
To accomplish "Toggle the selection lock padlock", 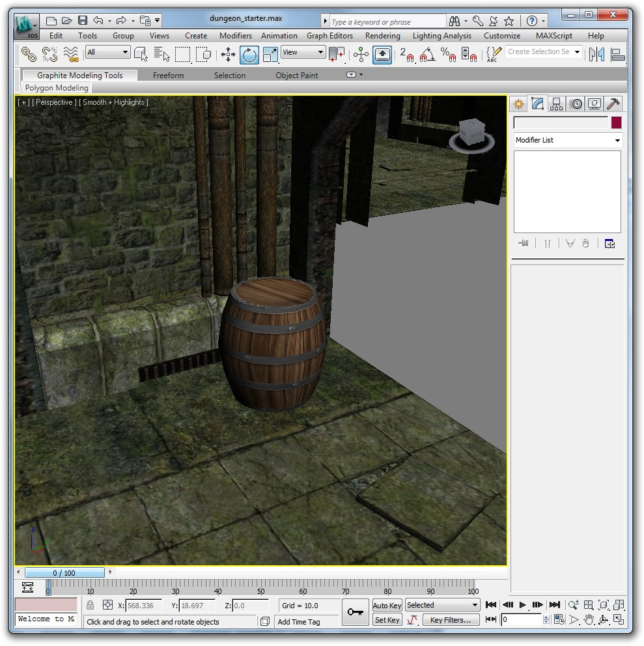I will tap(90, 605).
